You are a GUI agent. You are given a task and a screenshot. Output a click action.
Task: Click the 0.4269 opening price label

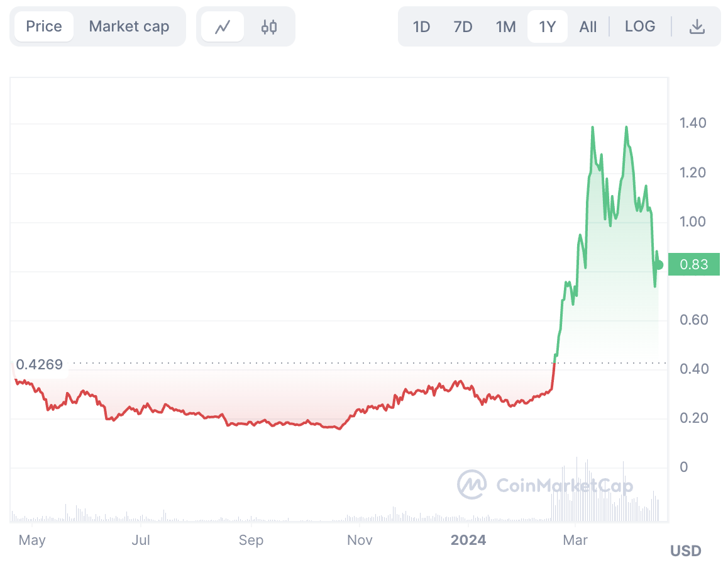pos(40,364)
